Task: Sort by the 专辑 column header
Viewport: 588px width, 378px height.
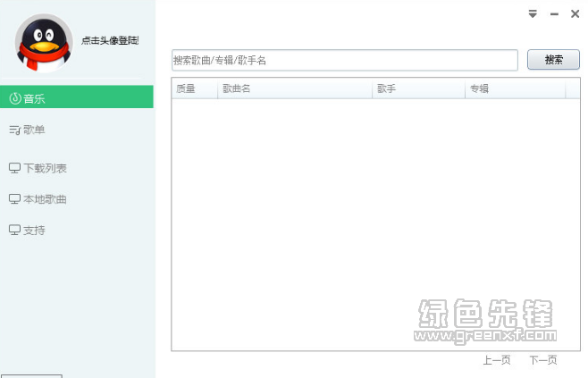Action: [516, 88]
